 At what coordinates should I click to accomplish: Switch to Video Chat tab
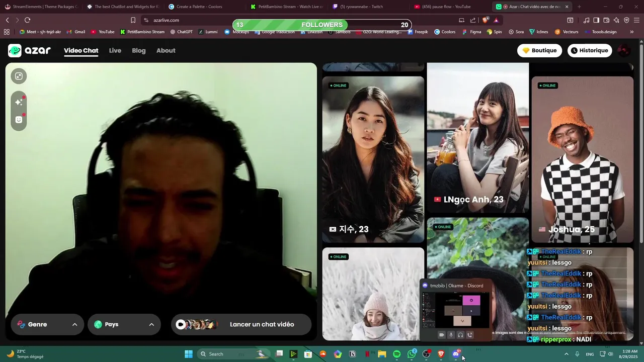tap(81, 50)
